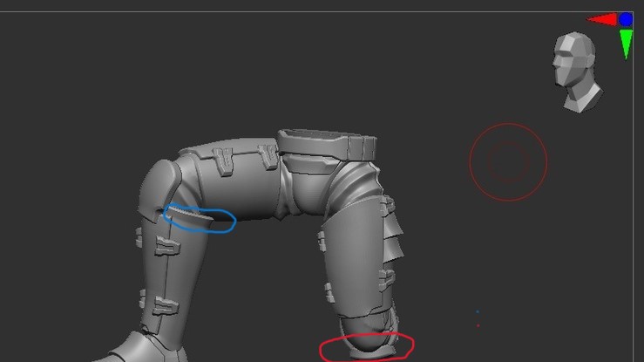
Task: Click the green Y-axis cone
Action: [626, 44]
